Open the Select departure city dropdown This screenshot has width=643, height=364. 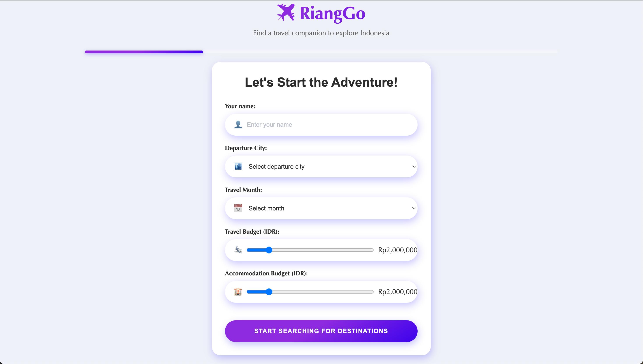[321, 166]
